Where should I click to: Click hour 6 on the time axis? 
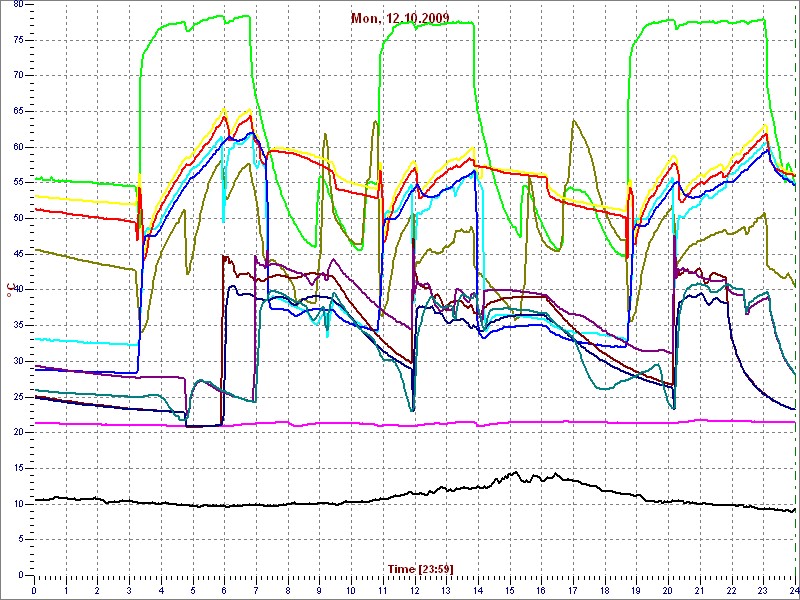[x=224, y=591]
